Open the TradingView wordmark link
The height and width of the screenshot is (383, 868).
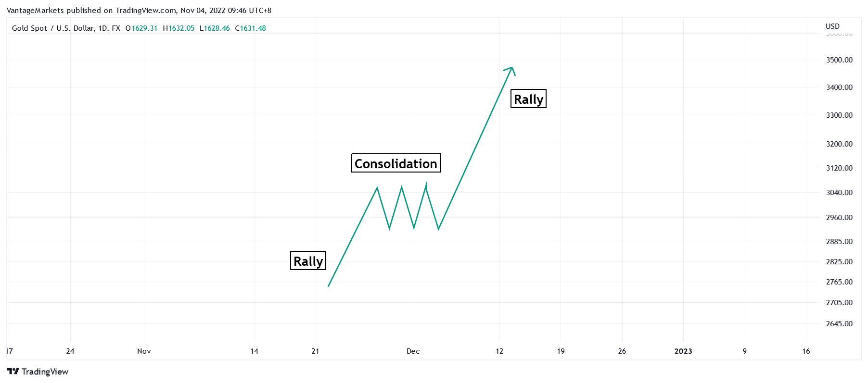coord(45,371)
